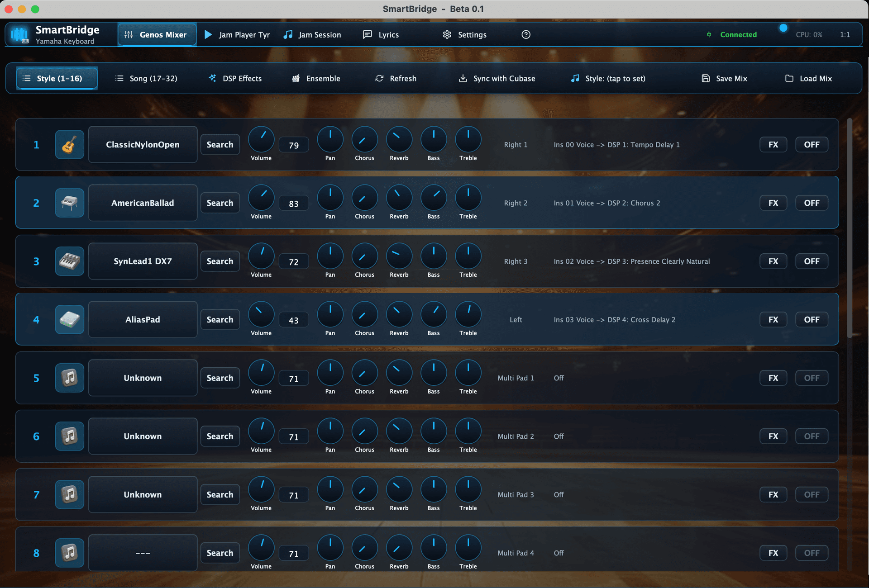The width and height of the screenshot is (869, 588).
Task: Click the SmartBridge logo icon
Action: [x=19, y=35]
